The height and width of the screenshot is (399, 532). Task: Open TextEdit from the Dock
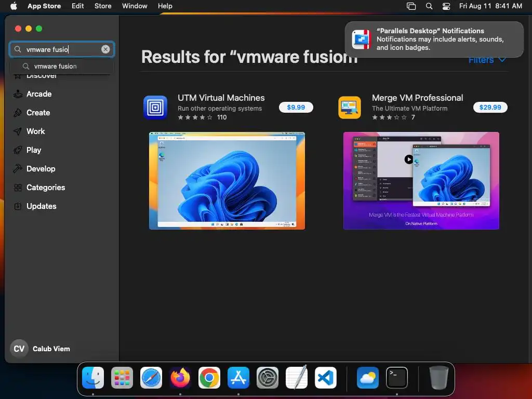tap(297, 378)
